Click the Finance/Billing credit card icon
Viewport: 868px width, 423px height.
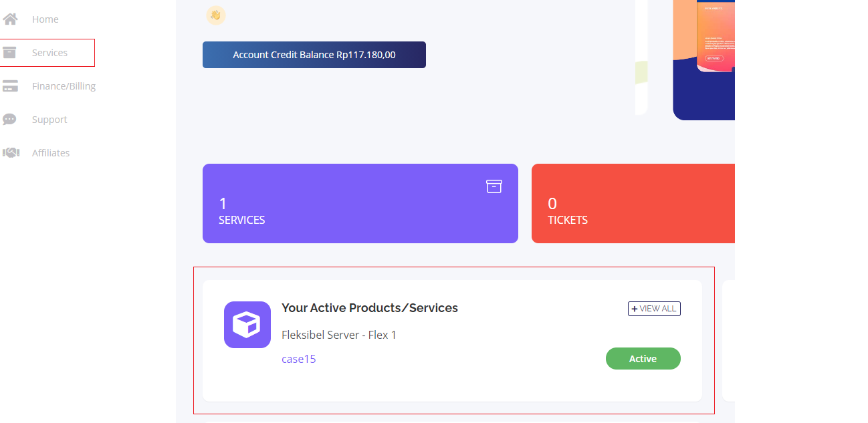[10, 86]
